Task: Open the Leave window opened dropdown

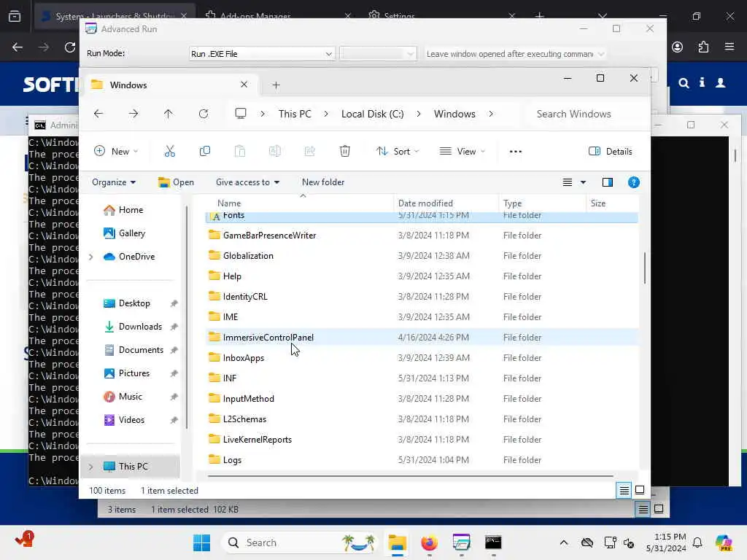Action: coord(515,54)
